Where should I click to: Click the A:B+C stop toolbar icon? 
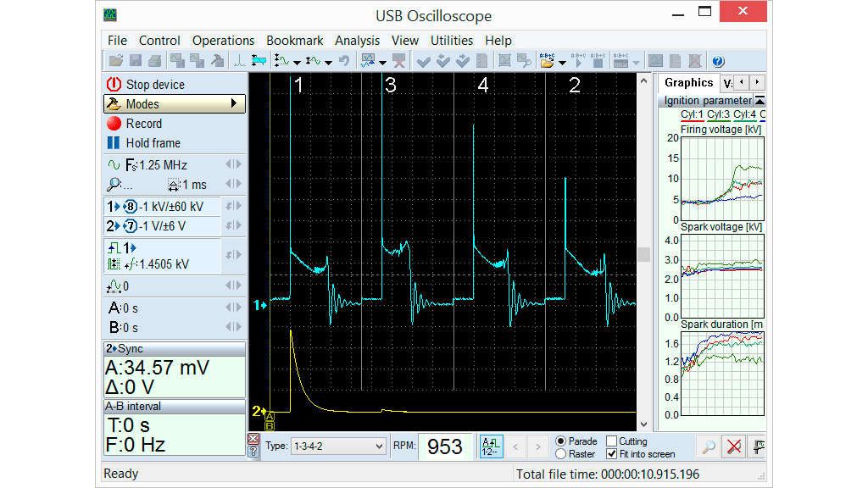coord(598,61)
